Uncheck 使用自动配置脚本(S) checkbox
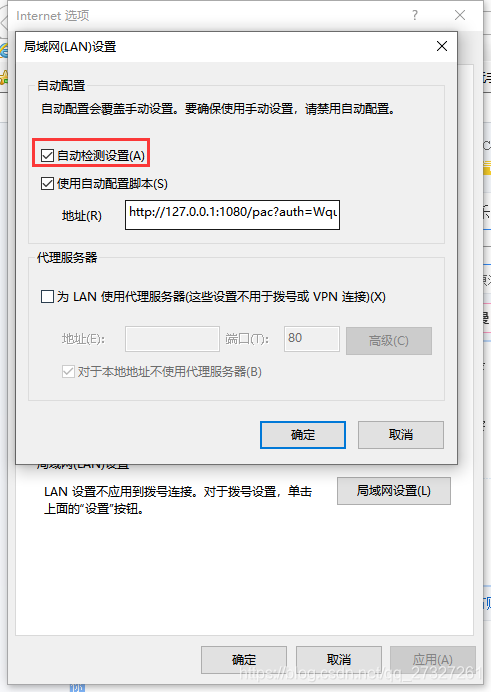The image size is (491, 692). click(x=47, y=184)
